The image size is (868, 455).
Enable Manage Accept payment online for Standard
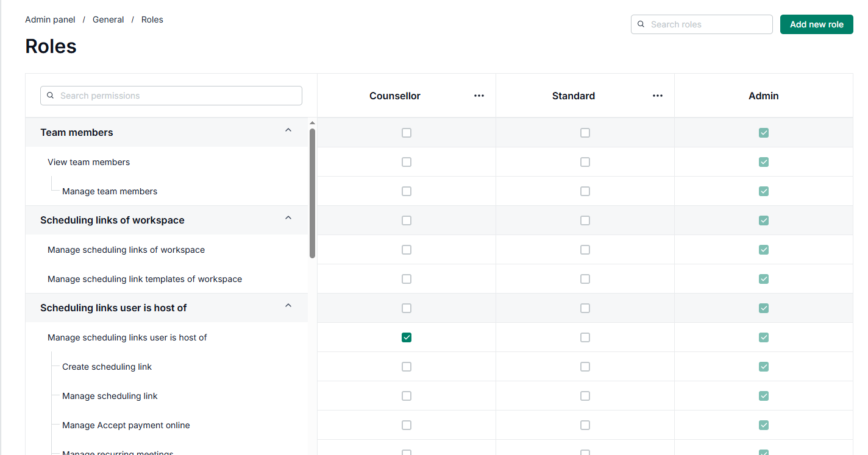tap(585, 425)
